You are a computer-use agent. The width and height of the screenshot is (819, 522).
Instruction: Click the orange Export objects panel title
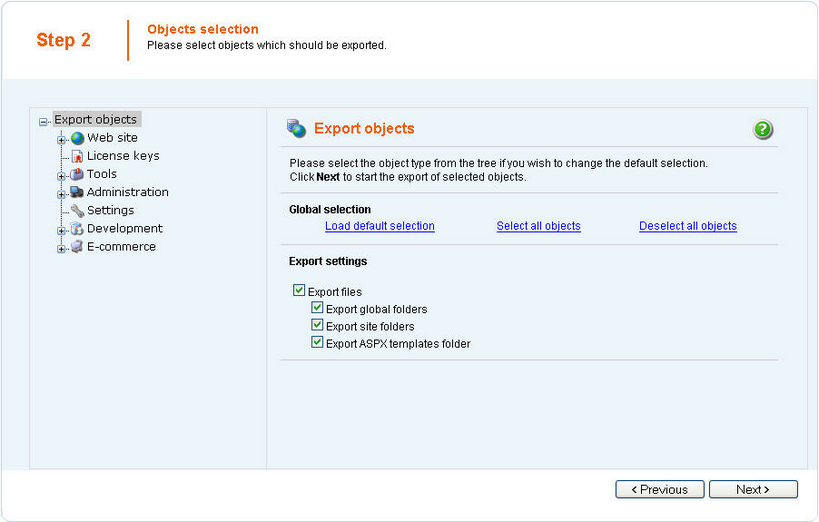[364, 129]
